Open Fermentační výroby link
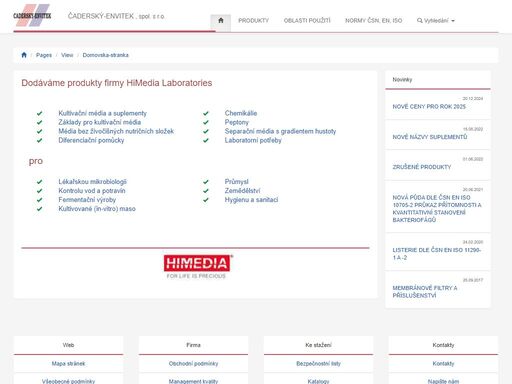 pos(87,200)
